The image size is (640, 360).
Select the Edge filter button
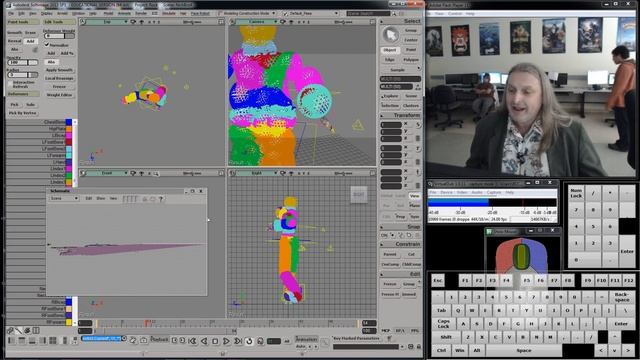click(x=390, y=60)
